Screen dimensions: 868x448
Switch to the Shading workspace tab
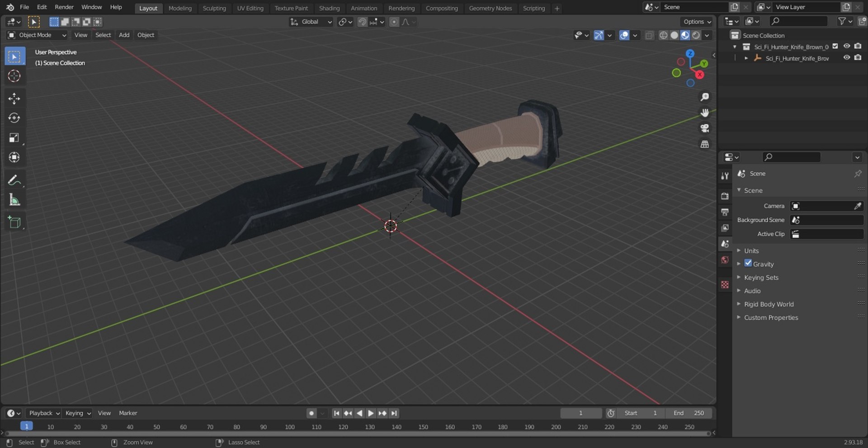coord(329,8)
